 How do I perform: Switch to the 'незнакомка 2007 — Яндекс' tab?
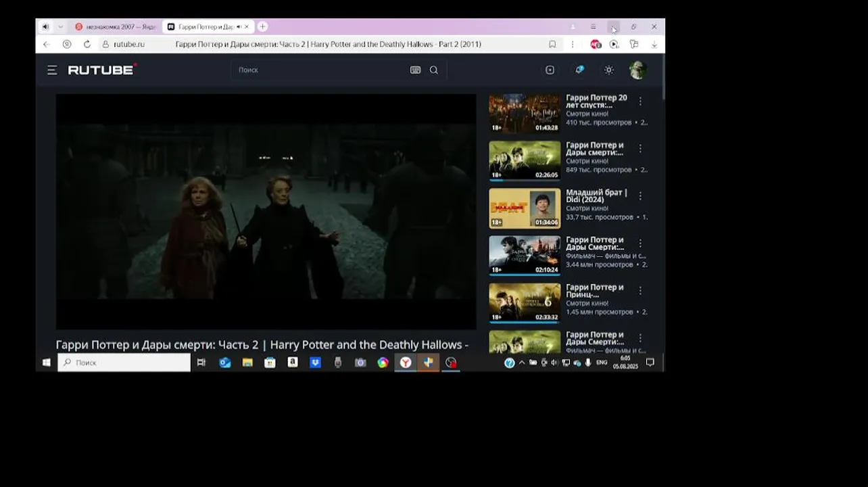pyautogui.click(x=115, y=26)
